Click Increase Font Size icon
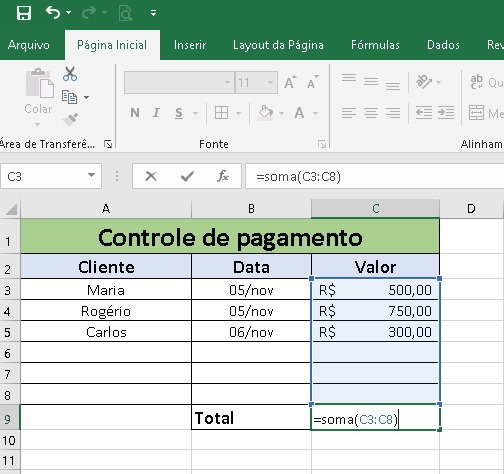The image size is (504, 474). pyautogui.click(x=290, y=82)
